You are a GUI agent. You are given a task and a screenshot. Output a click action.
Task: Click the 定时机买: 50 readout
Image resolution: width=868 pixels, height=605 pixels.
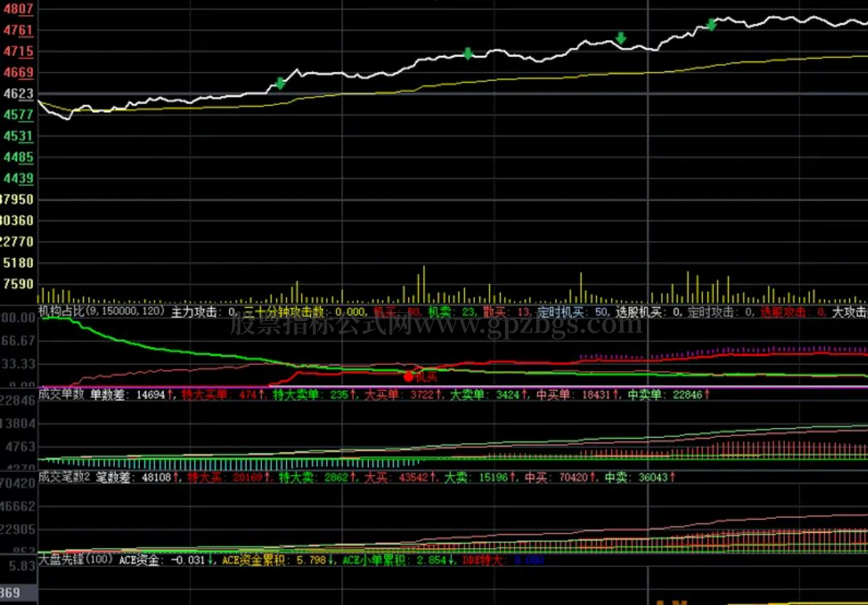pyautogui.click(x=573, y=312)
